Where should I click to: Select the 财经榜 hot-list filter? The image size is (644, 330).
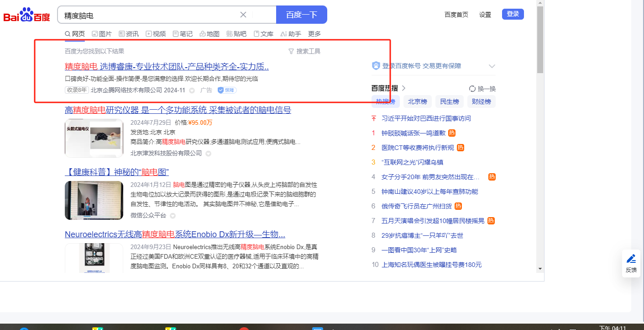[482, 101]
